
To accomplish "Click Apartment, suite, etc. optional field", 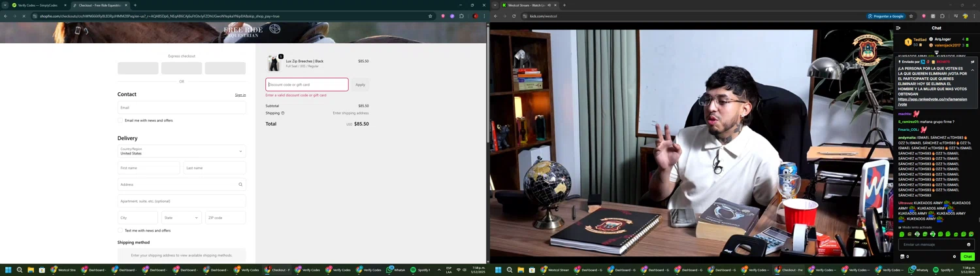I will click(x=182, y=201).
